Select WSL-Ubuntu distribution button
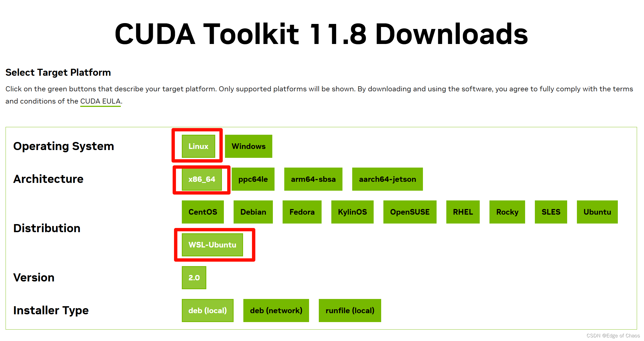Image resolution: width=644 pixels, height=341 pixels. click(x=212, y=244)
